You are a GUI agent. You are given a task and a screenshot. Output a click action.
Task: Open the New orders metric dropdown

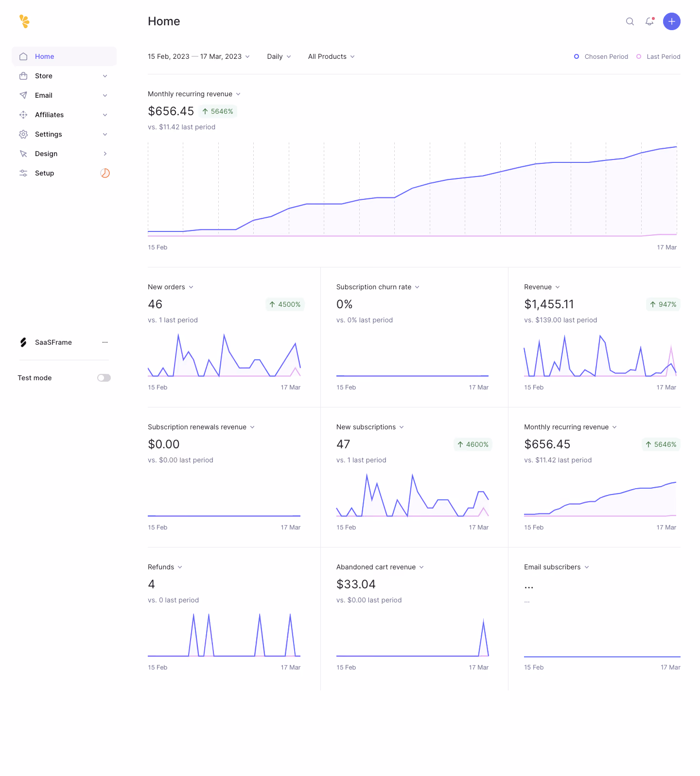[x=171, y=287]
